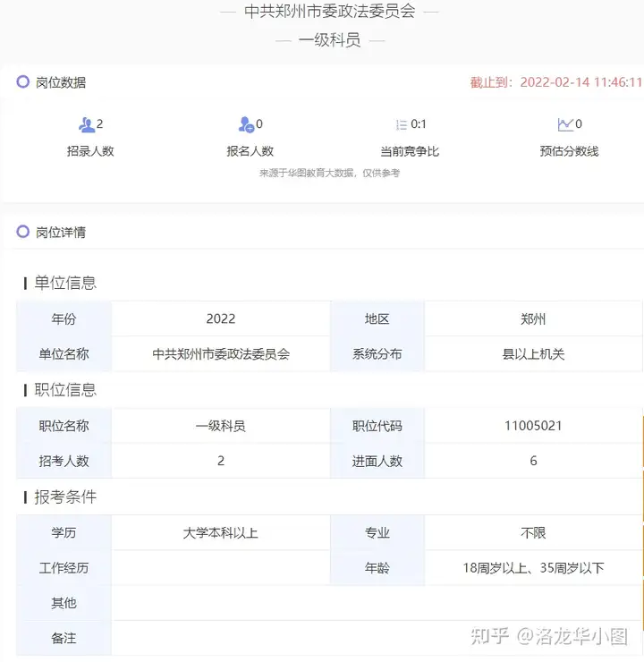The width and height of the screenshot is (644, 662).
Task: Click the 工作经历 header cell
Action: (64, 568)
